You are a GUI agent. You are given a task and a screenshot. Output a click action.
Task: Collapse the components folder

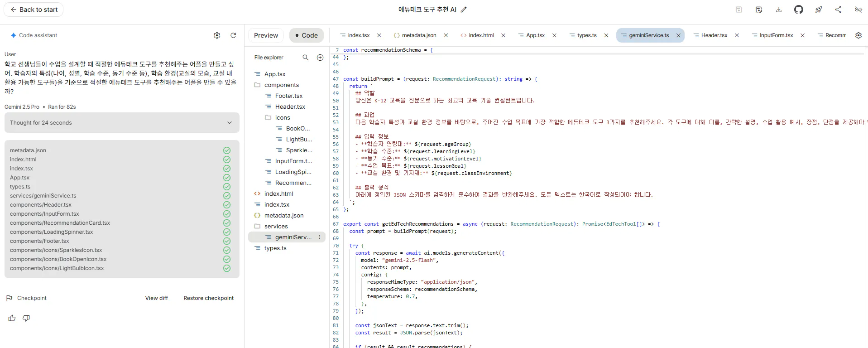click(x=281, y=85)
